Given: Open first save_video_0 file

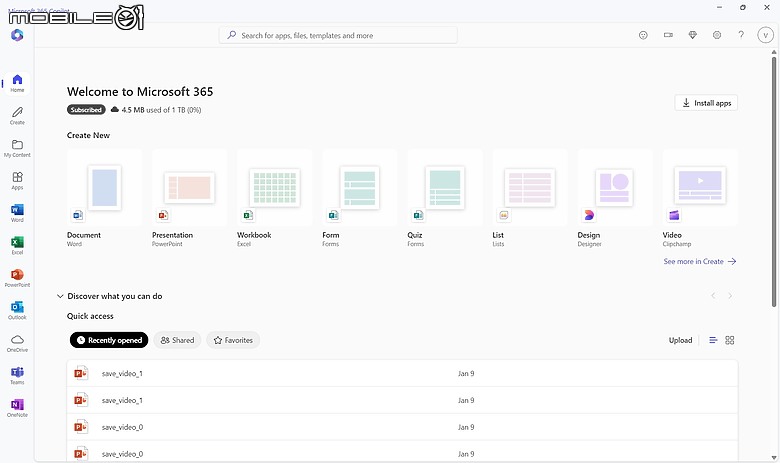Looking at the screenshot, I should pos(402,427).
